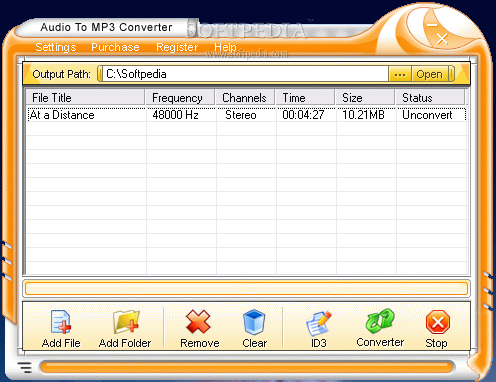Close the Audio To MP3 Converter window
Image resolution: width=496 pixels, height=382 pixels.
tap(442, 39)
